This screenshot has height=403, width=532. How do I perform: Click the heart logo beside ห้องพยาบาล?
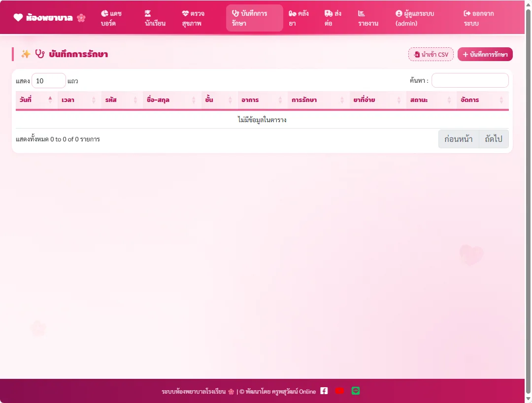pos(18,18)
